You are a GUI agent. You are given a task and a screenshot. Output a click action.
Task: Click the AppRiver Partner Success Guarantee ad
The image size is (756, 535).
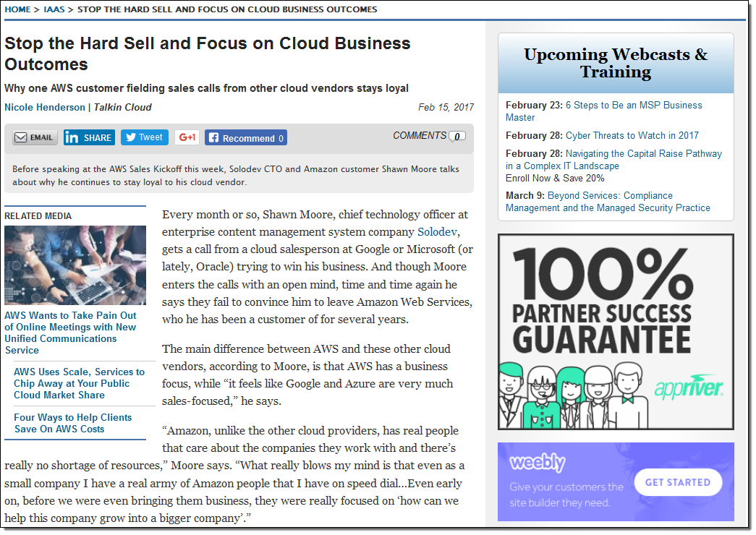(x=616, y=332)
